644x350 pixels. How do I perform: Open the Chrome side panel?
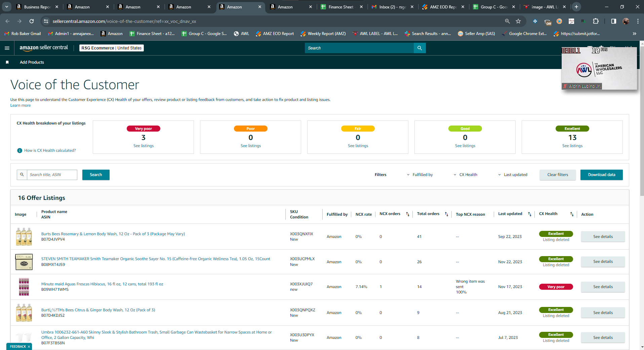614,21
